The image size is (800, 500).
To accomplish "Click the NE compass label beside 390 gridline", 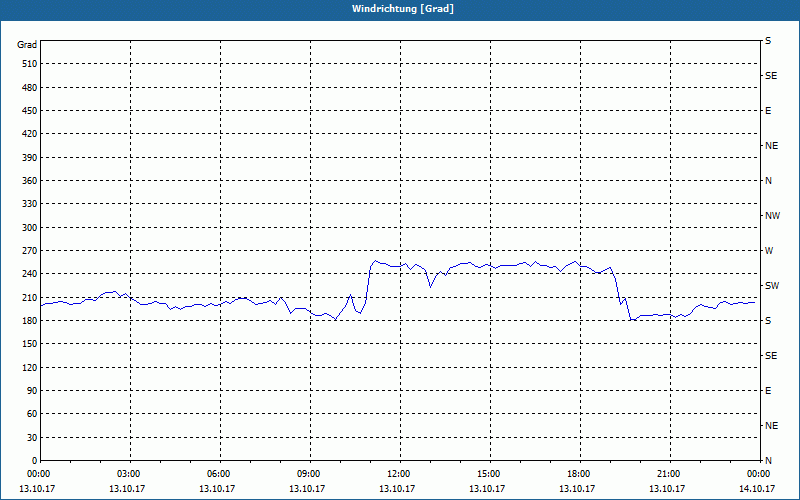I will (x=771, y=146).
